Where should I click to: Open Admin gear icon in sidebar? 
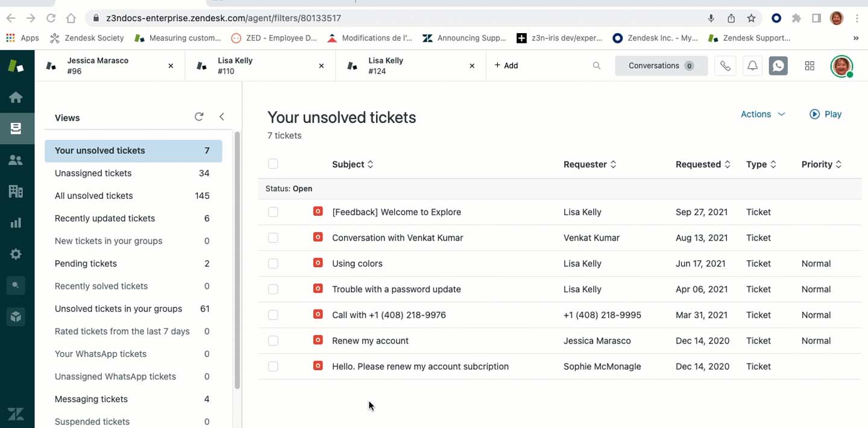coord(16,254)
